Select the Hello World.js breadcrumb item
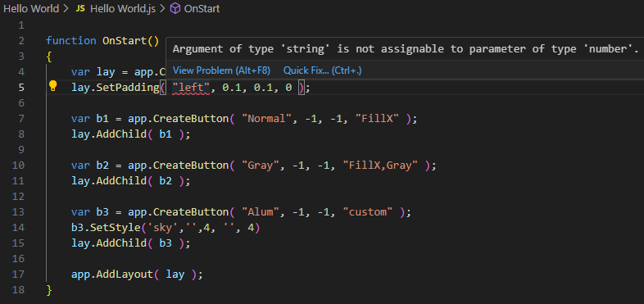The width and height of the screenshot is (644, 304). (x=123, y=9)
